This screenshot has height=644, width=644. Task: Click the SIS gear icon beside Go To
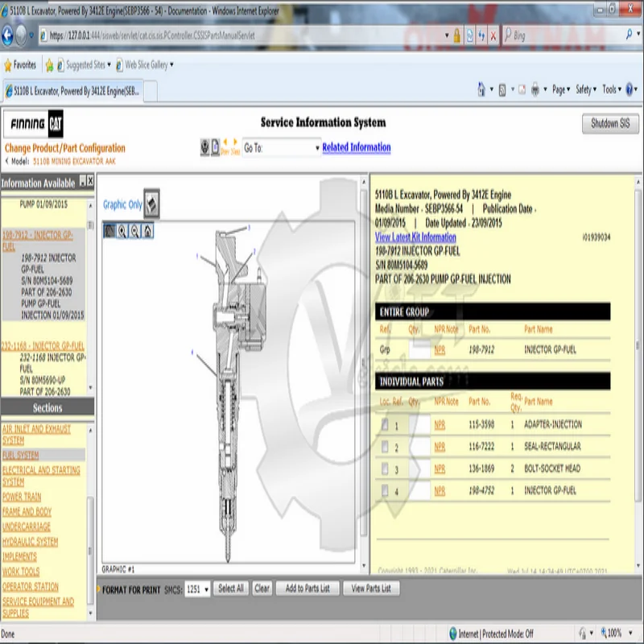(204, 147)
